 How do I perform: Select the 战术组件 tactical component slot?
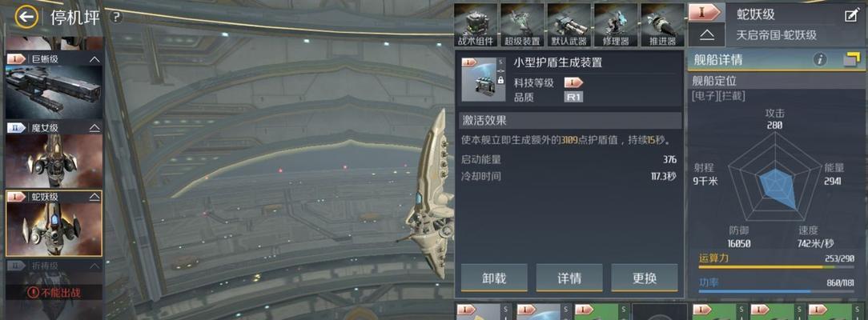[x=476, y=25]
